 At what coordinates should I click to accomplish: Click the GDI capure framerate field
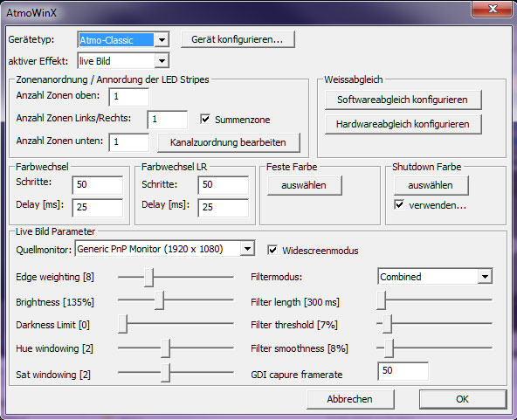pos(403,371)
